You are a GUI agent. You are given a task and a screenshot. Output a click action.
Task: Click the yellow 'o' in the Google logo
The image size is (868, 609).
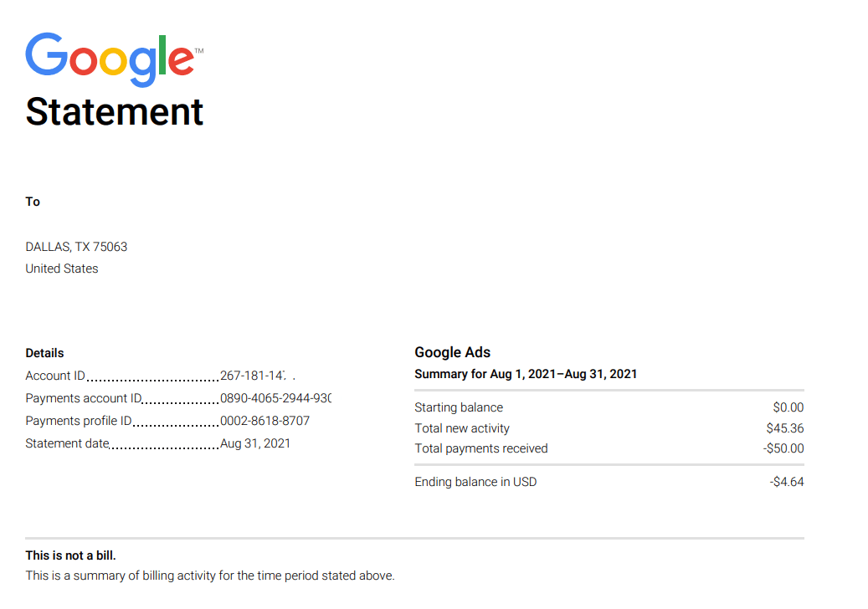(112, 61)
